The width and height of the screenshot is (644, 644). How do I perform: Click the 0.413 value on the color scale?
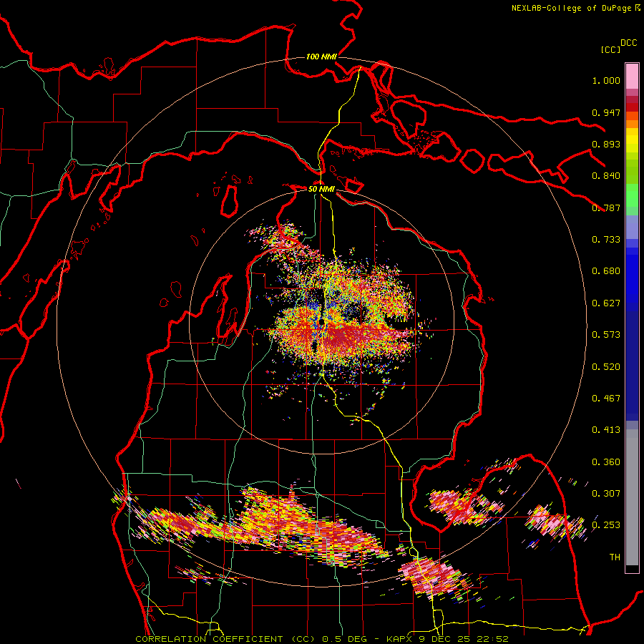606,430
